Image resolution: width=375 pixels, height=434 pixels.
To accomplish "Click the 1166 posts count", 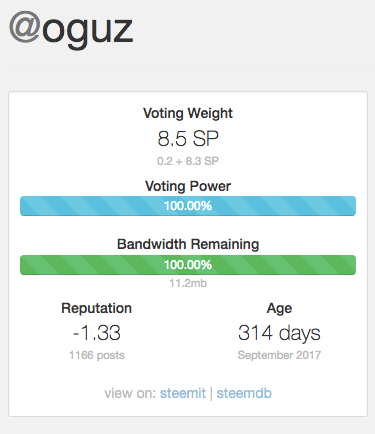I will click(97, 355).
